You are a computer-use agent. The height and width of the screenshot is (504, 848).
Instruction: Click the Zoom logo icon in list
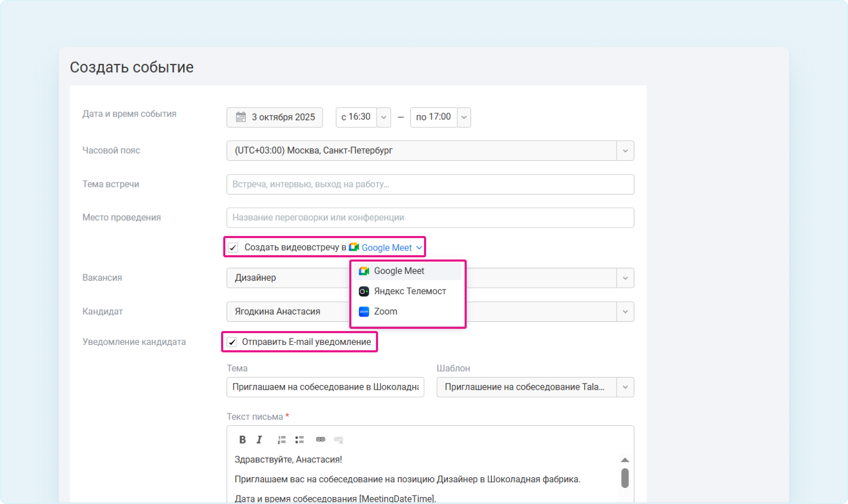[364, 312]
